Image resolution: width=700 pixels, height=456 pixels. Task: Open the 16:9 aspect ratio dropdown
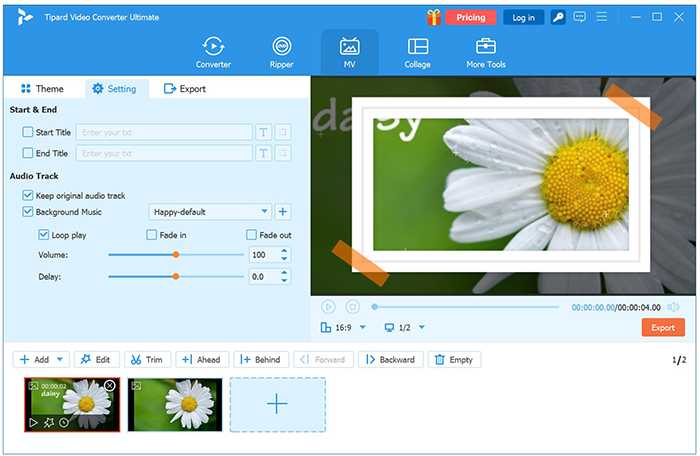[362, 328]
